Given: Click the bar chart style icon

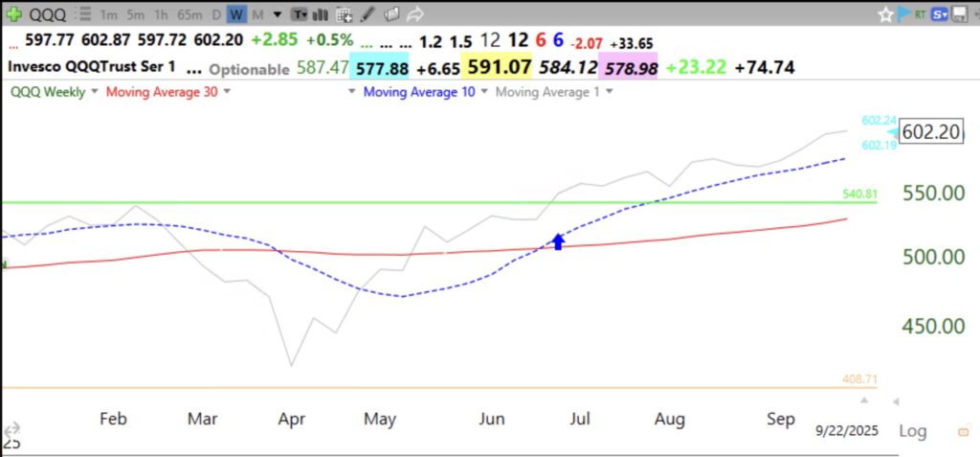Looking at the screenshot, I should coord(321,14).
